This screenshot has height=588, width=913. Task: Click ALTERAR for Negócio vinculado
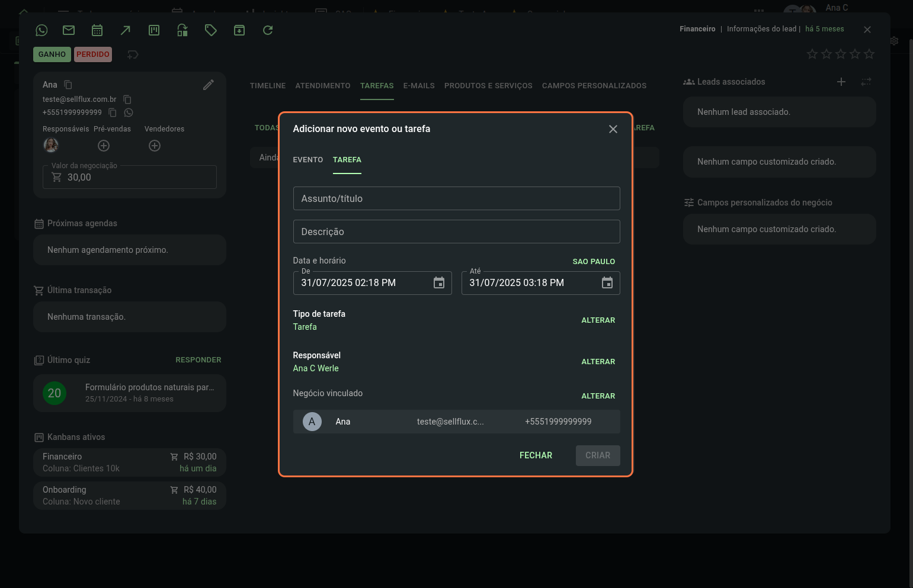point(598,396)
